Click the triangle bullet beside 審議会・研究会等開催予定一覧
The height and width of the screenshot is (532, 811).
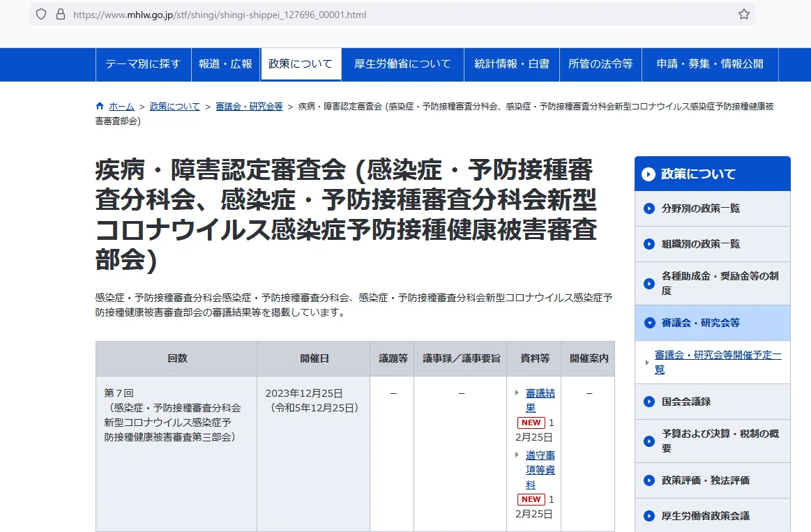coord(646,363)
